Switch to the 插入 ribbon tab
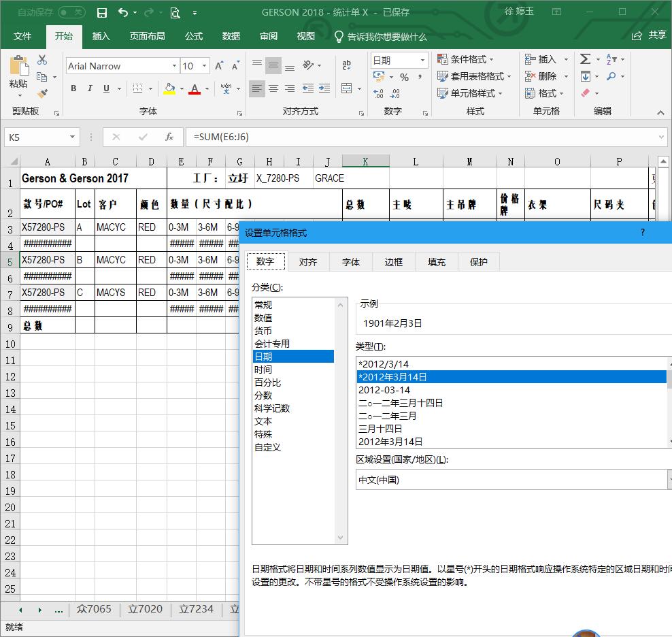This screenshot has width=672, height=637. (x=101, y=37)
